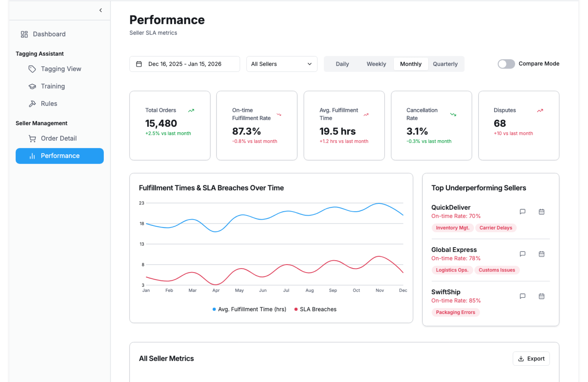This screenshot has width=588, height=382.
Task: Toggle the Avg. Fulfillment Time legend series
Action: tap(249, 309)
